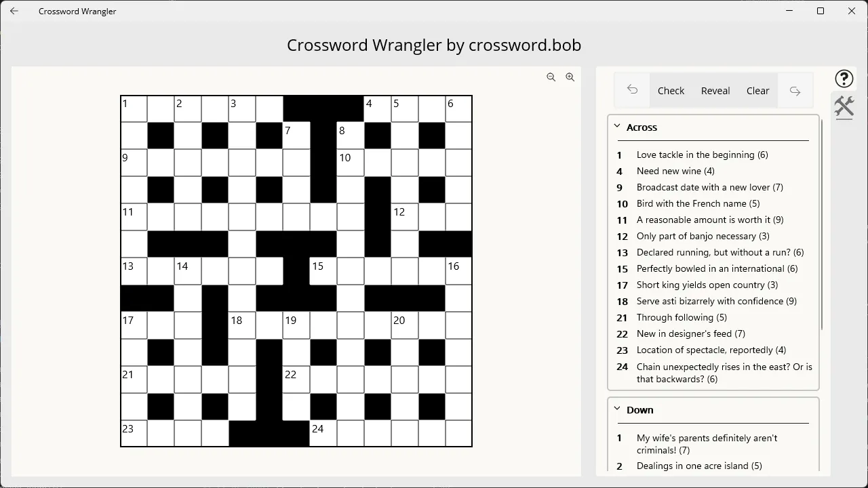Select down clue My wife's parents definitely aren't criminals
The image size is (868, 488).
[713, 444]
